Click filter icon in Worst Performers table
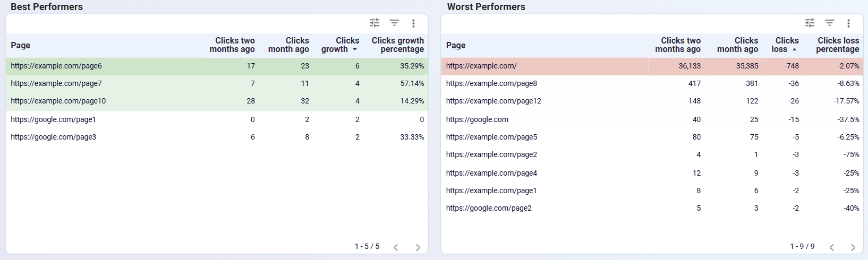Viewport: 868px width, 260px height. pyautogui.click(x=829, y=23)
